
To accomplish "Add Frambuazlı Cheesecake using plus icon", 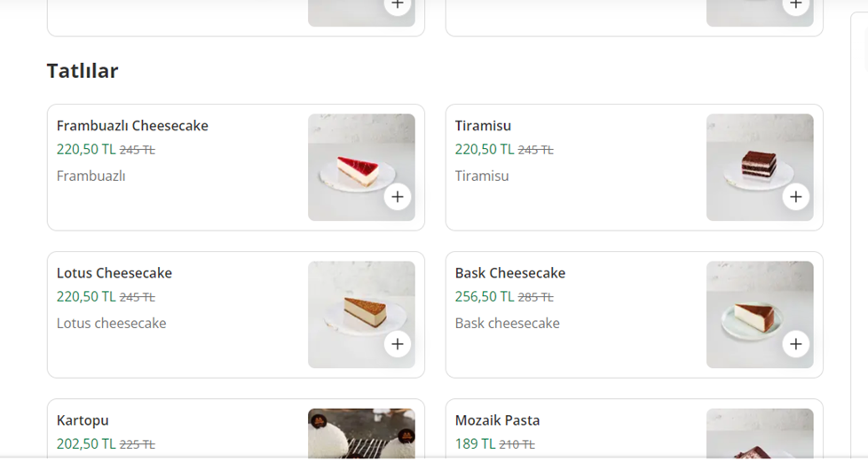I will [x=398, y=197].
